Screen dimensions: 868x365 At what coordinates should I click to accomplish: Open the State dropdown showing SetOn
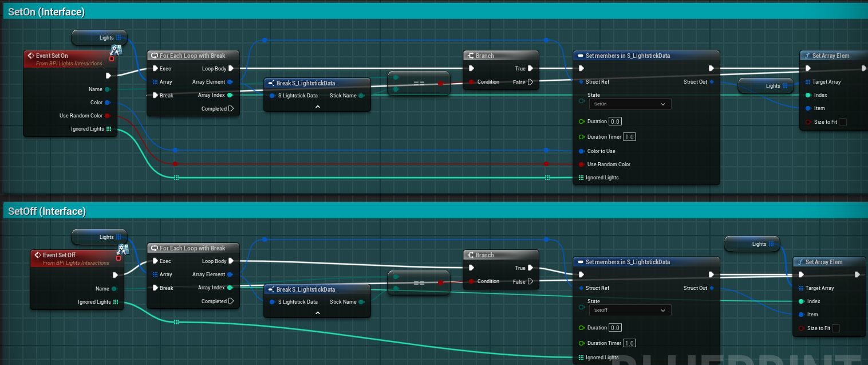point(630,104)
